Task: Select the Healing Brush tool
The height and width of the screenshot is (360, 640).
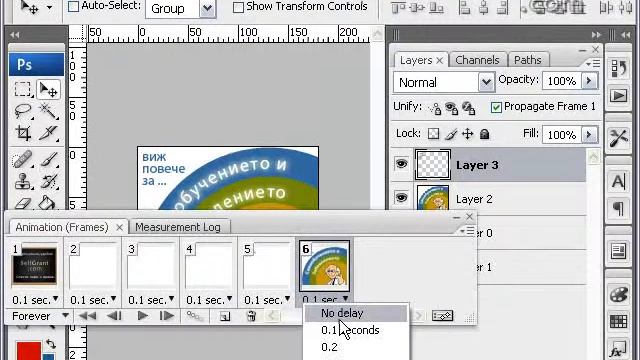Action: coord(22,159)
